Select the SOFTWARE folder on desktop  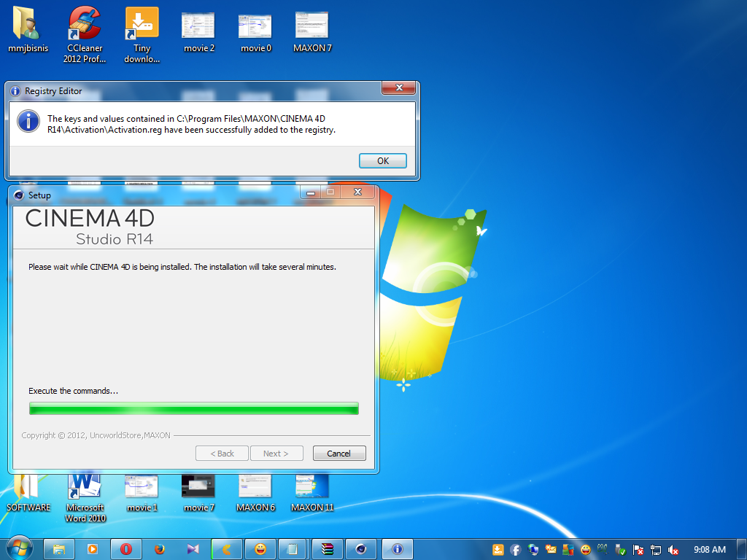[x=28, y=494]
